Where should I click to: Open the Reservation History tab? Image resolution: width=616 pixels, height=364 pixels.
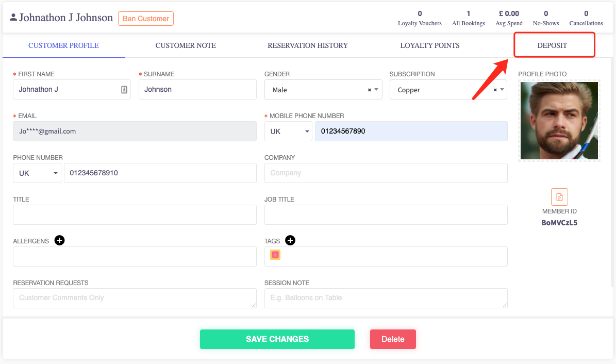point(308,45)
